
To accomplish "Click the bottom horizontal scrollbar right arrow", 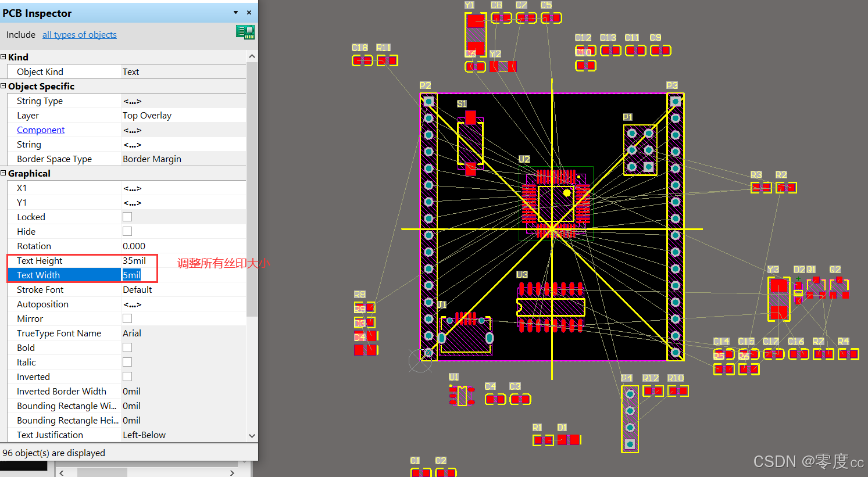I will [x=232, y=473].
